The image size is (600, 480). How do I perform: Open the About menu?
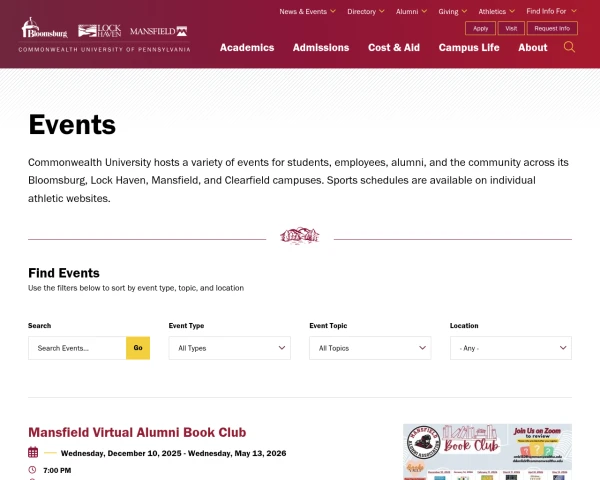pyautogui.click(x=533, y=47)
